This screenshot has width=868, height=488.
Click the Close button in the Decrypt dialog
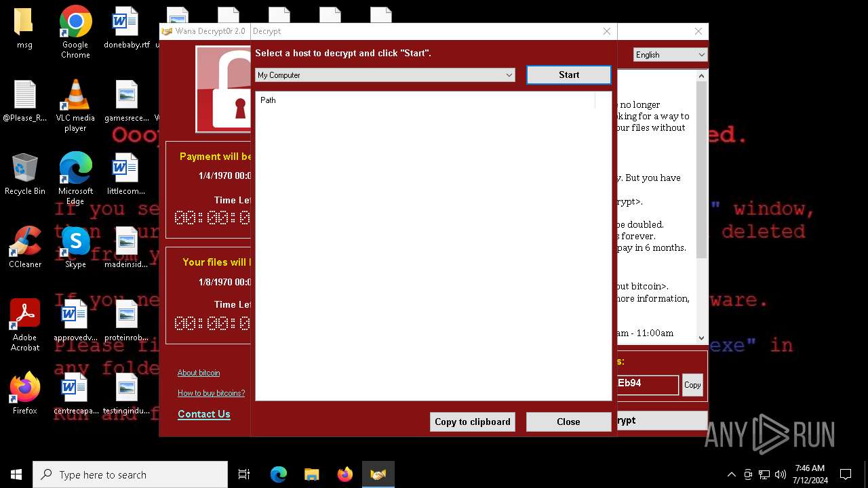pyautogui.click(x=568, y=422)
